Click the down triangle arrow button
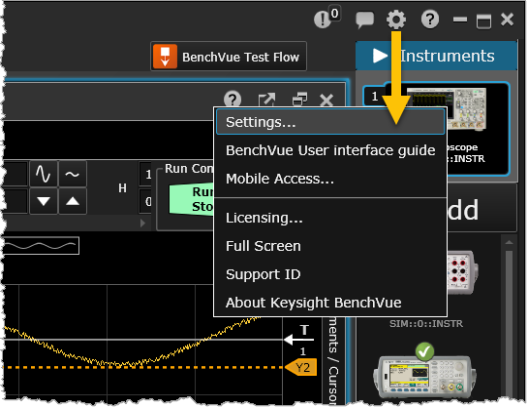This screenshot has height=408, width=528. point(43,201)
